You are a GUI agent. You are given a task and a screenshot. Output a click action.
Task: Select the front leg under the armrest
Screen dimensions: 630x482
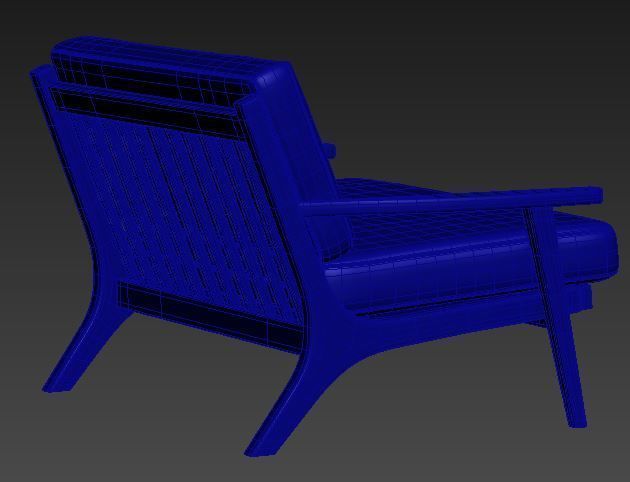pos(556,317)
